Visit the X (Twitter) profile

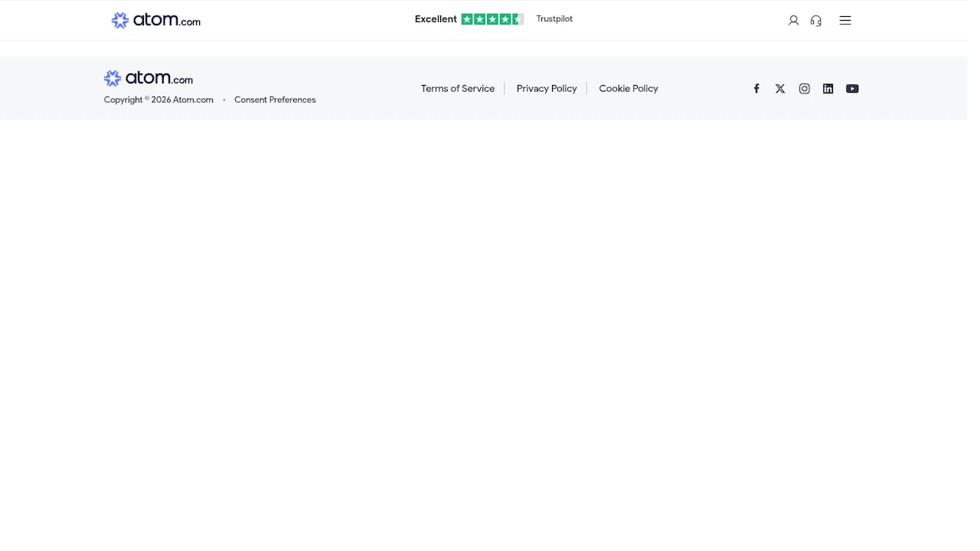[x=780, y=89]
